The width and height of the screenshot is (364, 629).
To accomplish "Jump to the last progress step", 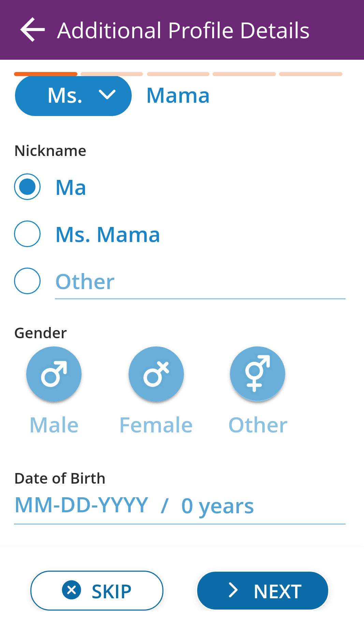I will coord(311,74).
